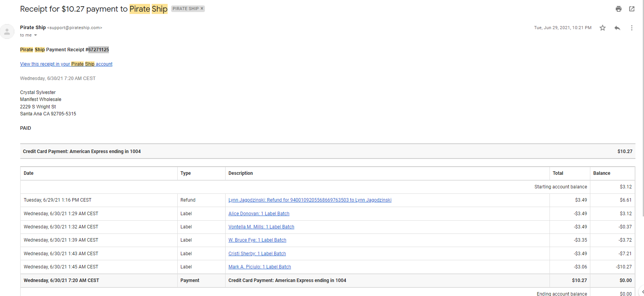This screenshot has height=296, width=644.
Task: Click the sender address support@pirateship.com
Action: [x=75, y=28]
